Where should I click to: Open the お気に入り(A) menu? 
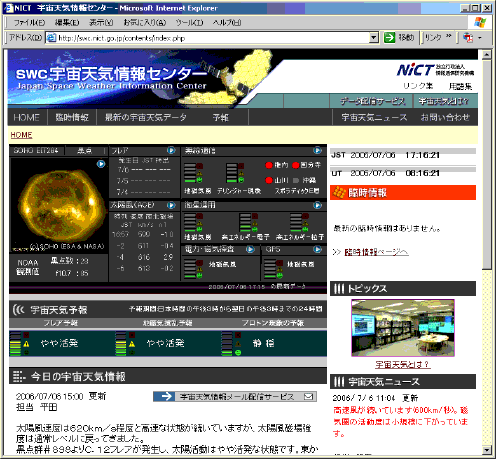145,23
